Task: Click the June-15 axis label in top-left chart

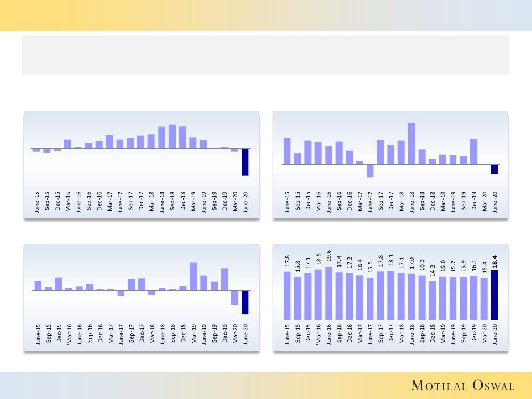Action: [x=37, y=201]
